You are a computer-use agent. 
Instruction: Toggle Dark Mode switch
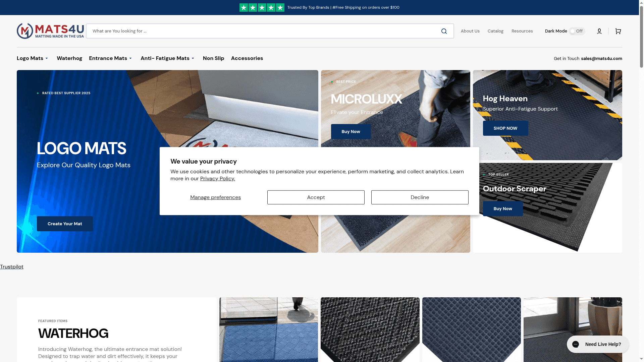(x=577, y=31)
